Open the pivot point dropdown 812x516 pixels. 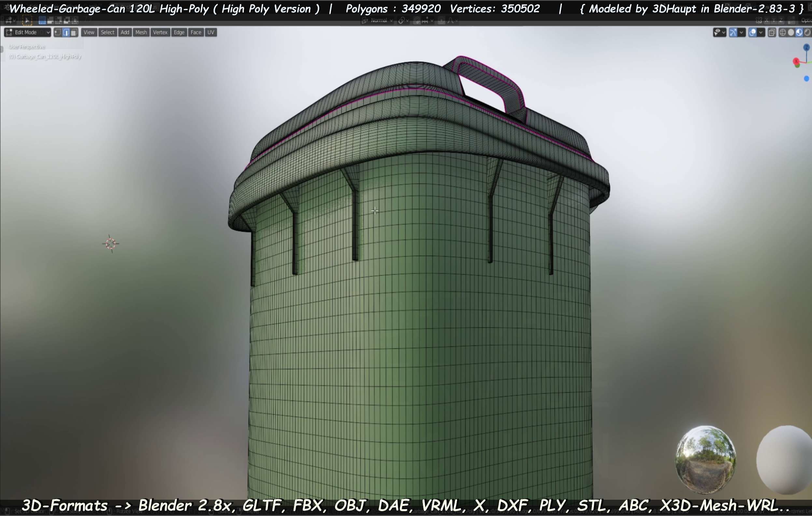tap(403, 21)
